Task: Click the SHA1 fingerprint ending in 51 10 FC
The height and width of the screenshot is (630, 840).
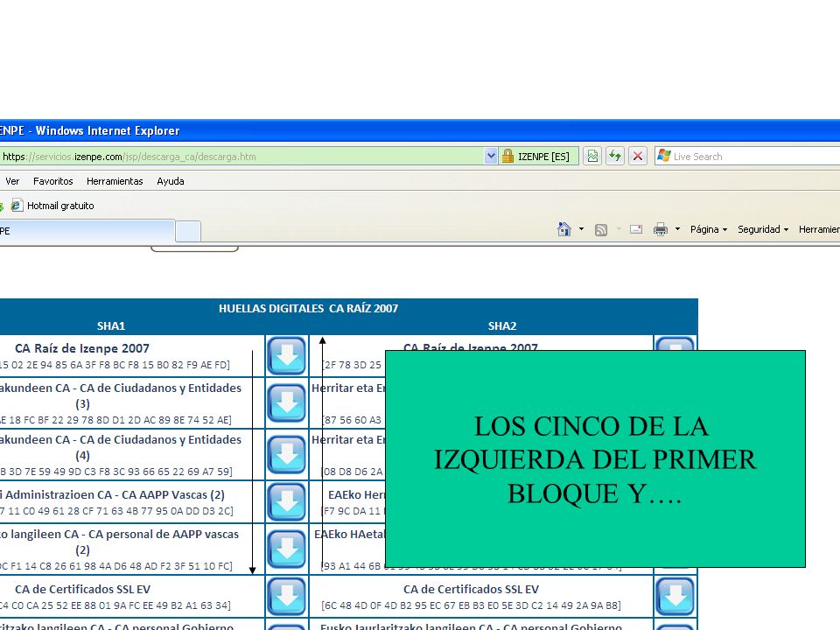Action: (x=116, y=566)
